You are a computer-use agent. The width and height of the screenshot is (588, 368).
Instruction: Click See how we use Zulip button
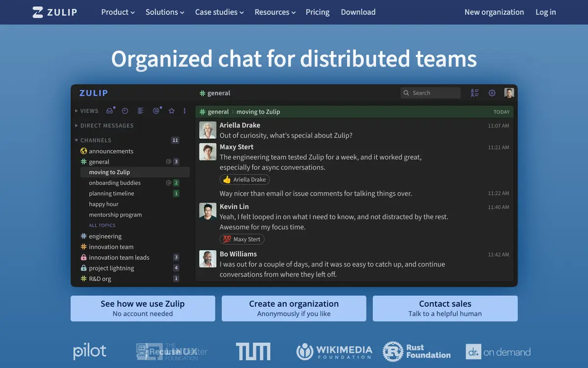pyautogui.click(x=143, y=309)
